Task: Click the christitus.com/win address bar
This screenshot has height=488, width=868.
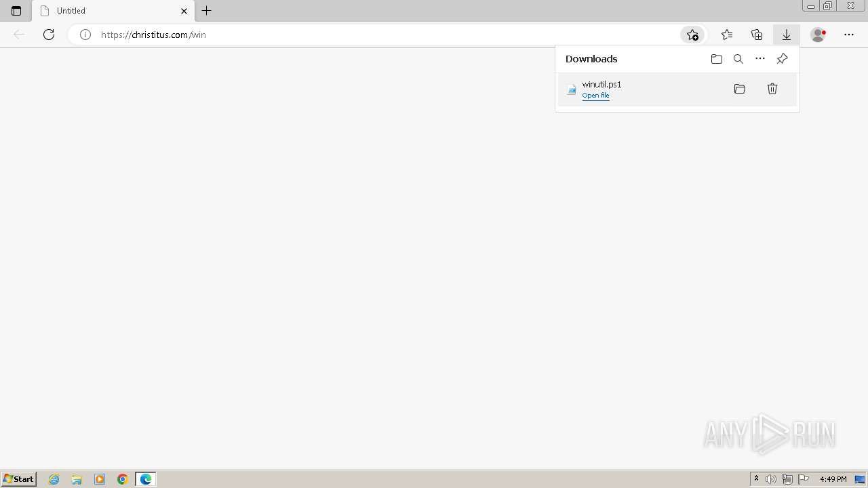Action: (x=387, y=35)
